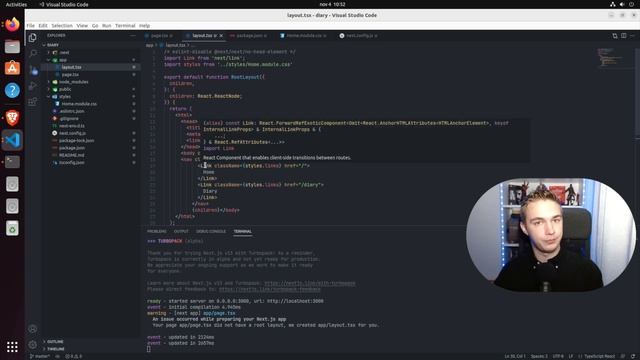Launch Firefox from the dock

pos(12,24)
